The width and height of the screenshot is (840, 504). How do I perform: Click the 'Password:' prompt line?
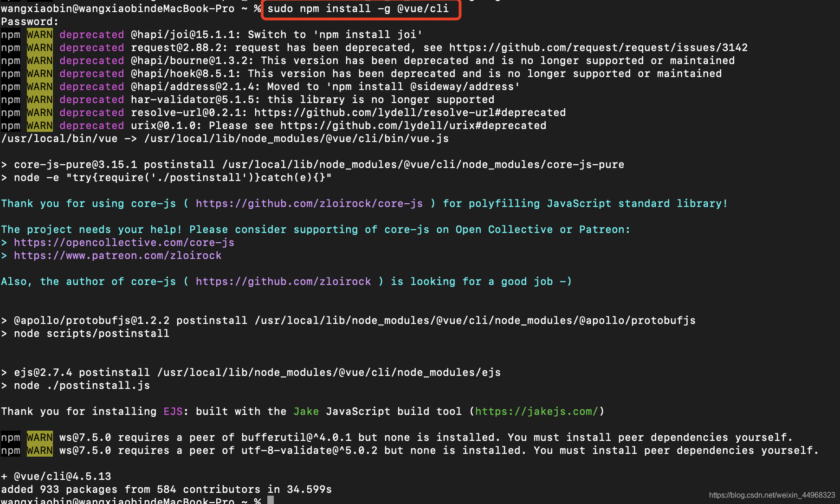[x=30, y=22]
